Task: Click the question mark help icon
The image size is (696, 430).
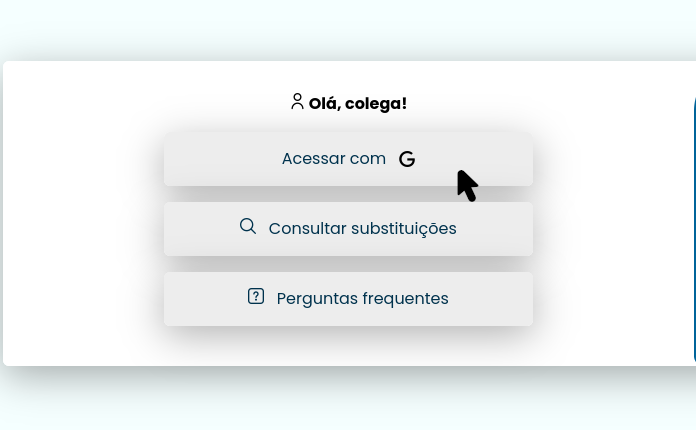Action: (256, 296)
